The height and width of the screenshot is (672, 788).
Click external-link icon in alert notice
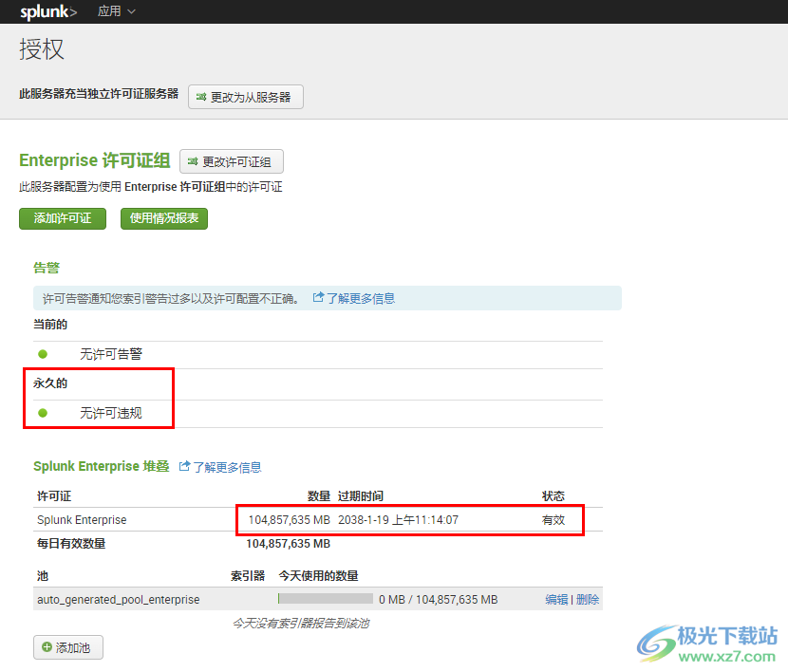click(x=318, y=297)
